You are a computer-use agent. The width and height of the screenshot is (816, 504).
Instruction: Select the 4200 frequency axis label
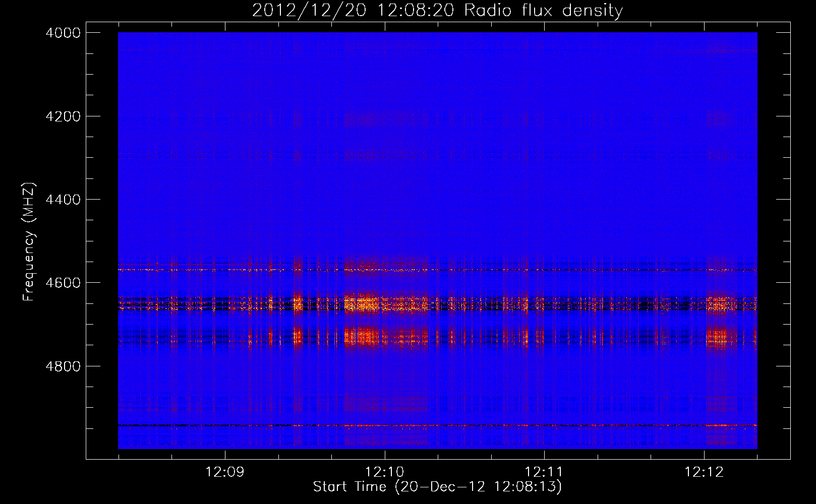pyautogui.click(x=63, y=116)
